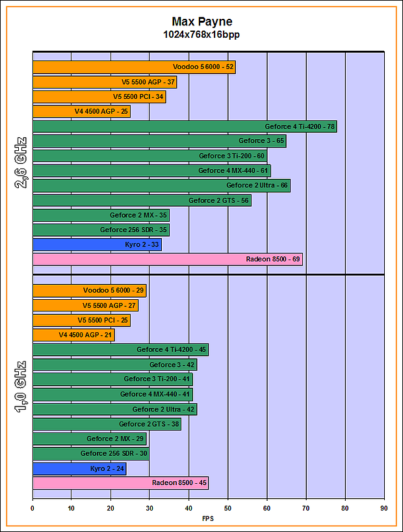The image size is (403, 532).
Task: Select the 1024x768x16bpp subtitle text
Action: coord(201,34)
